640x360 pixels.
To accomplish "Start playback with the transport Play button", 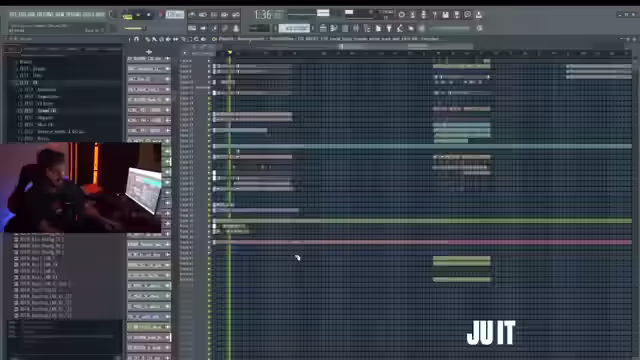I will (138, 15).
